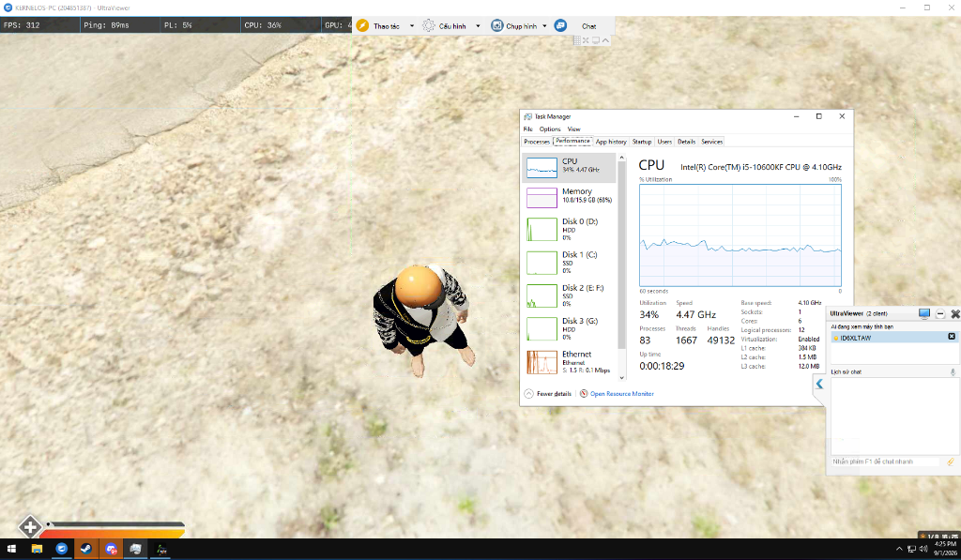Image resolution: width=961 pixels, height=560 pixels.
Task: Switch to the Users tab
Action: tap(664, 142)
